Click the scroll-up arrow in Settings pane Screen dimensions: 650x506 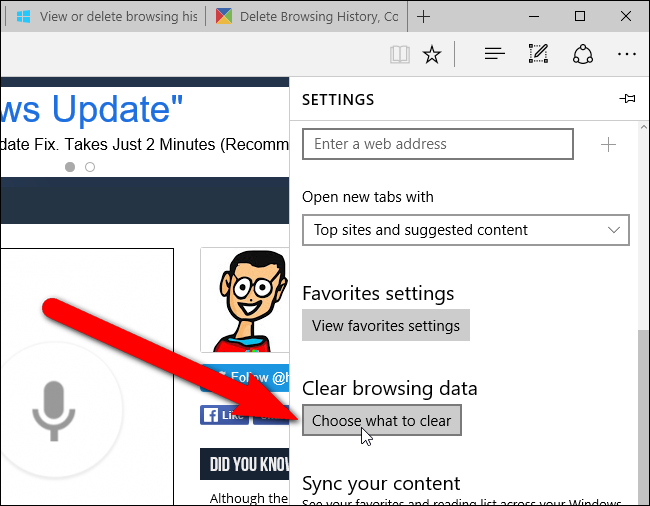pos(644,128)
